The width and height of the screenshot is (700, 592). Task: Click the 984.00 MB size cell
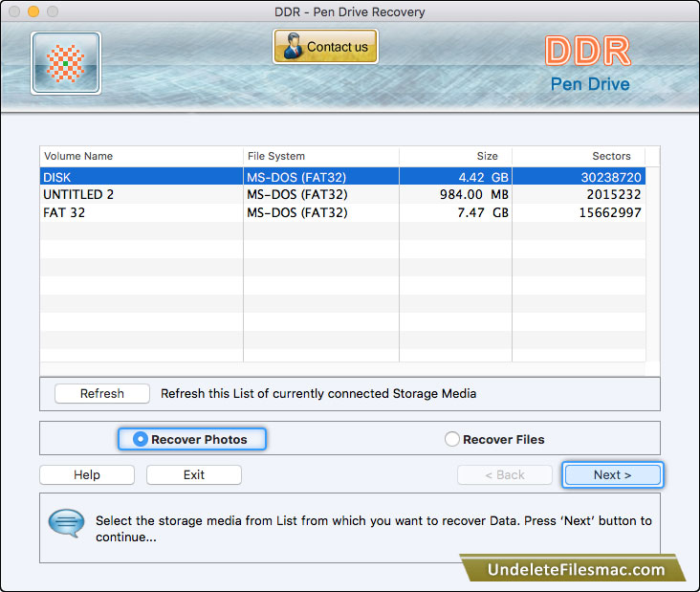click(x=473, y=195)
